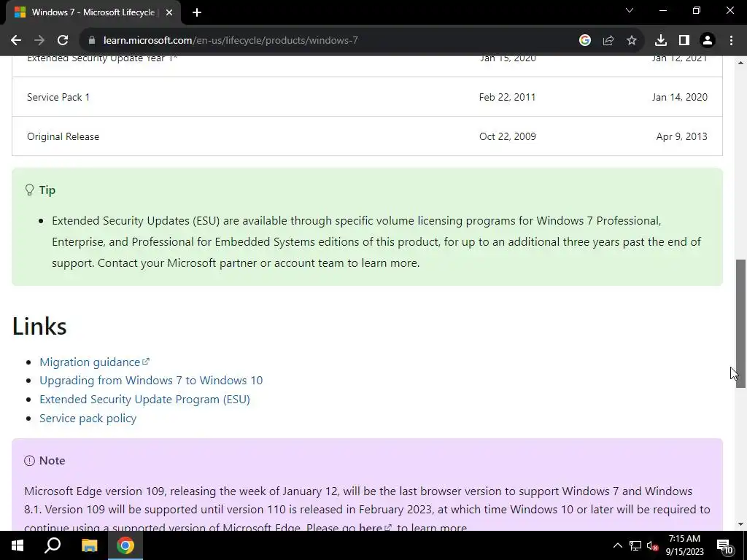Close the Windows 7 Lifecycle tab
This screenshot has height=560, width=747.
[169, 12]
